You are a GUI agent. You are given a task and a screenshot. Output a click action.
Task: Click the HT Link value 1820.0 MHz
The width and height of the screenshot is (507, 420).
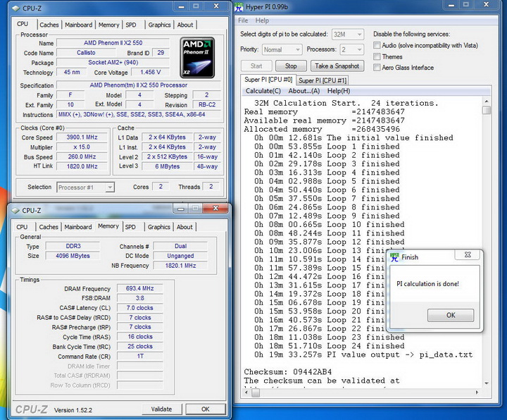tap(82, 166)
